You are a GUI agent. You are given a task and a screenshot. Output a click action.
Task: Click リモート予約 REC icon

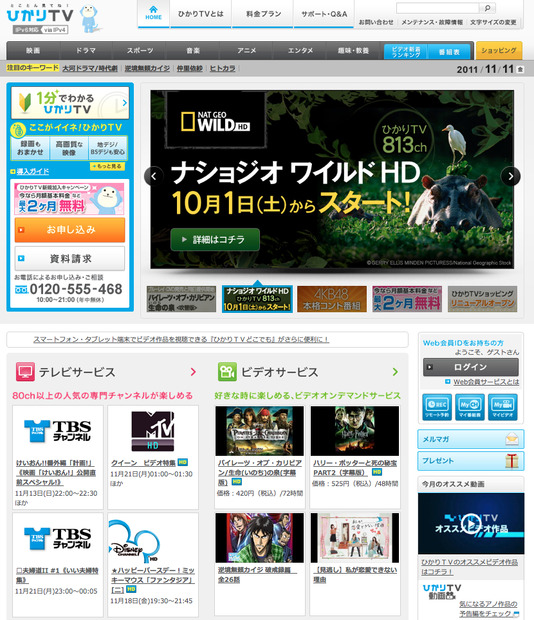pyautogui.click(x=437, y=407)
